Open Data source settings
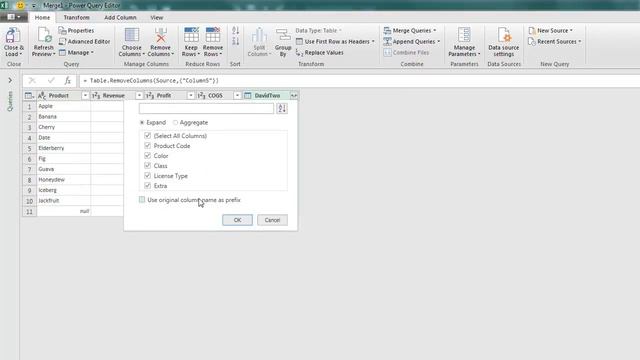 [x=504, y=42]
